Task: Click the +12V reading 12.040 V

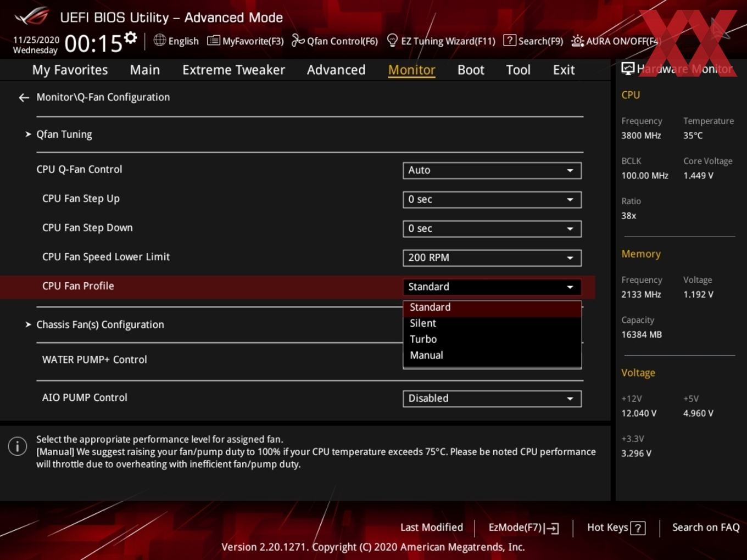Action: [x=639, y=413]
